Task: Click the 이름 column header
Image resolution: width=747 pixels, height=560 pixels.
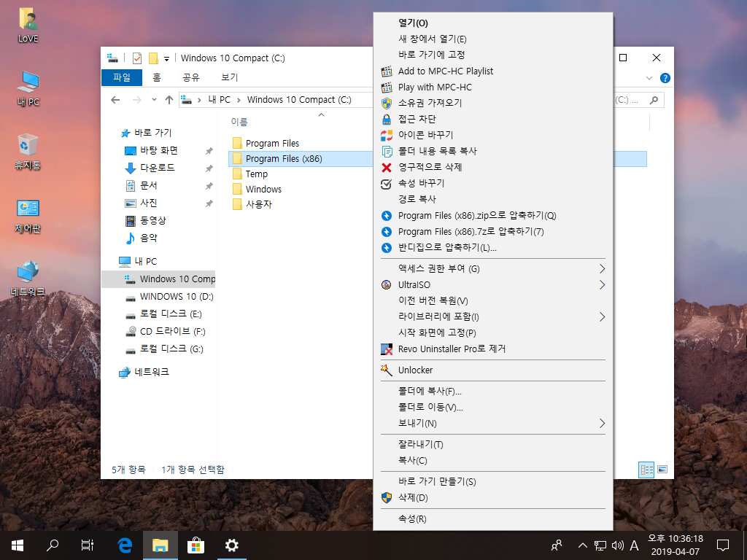Action: click(x=239, y=122)
